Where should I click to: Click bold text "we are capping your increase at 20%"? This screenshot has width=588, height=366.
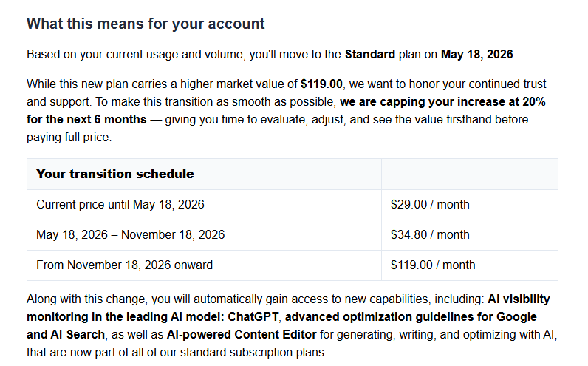(x=442, y=101)
